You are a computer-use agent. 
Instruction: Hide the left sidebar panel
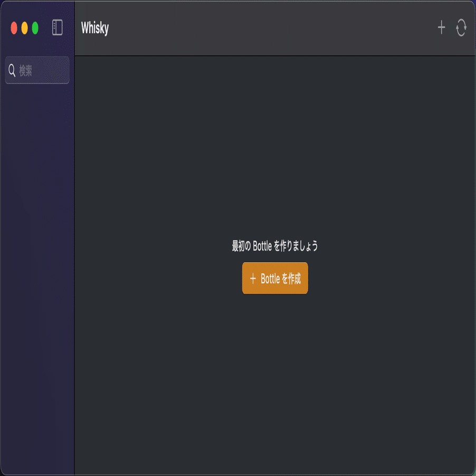click(x=58, y=27)
